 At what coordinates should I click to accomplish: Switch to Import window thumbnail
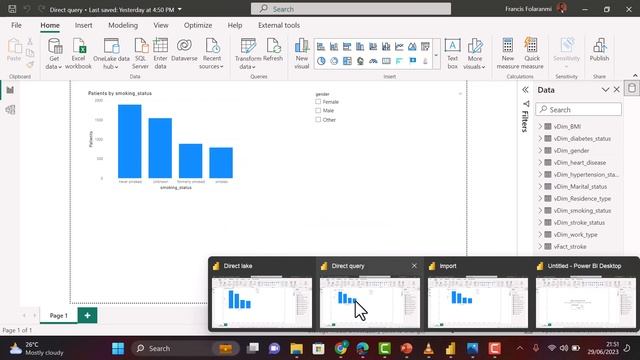click(x=478, y=302)
